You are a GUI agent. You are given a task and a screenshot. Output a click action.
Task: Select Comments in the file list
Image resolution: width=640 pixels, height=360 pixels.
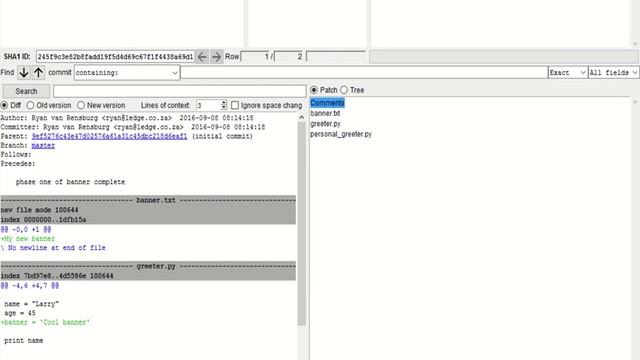pyautogui.click(x=327, y=103)
